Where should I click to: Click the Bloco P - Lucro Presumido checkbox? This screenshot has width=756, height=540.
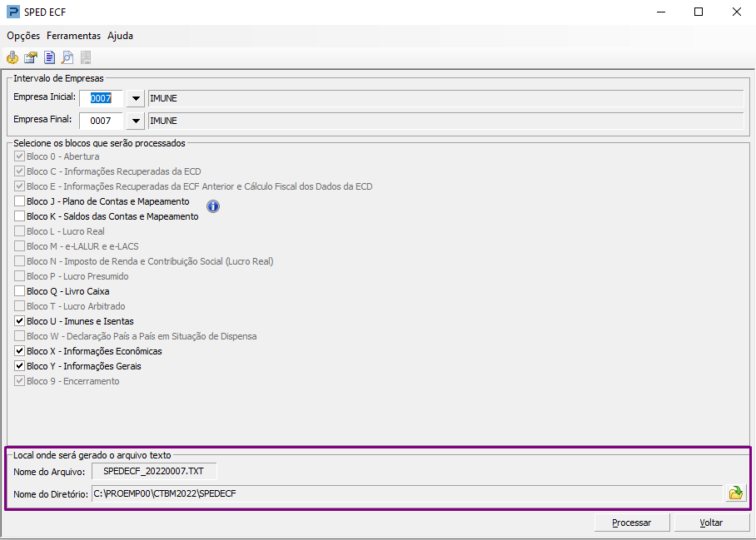coord(19,276)
